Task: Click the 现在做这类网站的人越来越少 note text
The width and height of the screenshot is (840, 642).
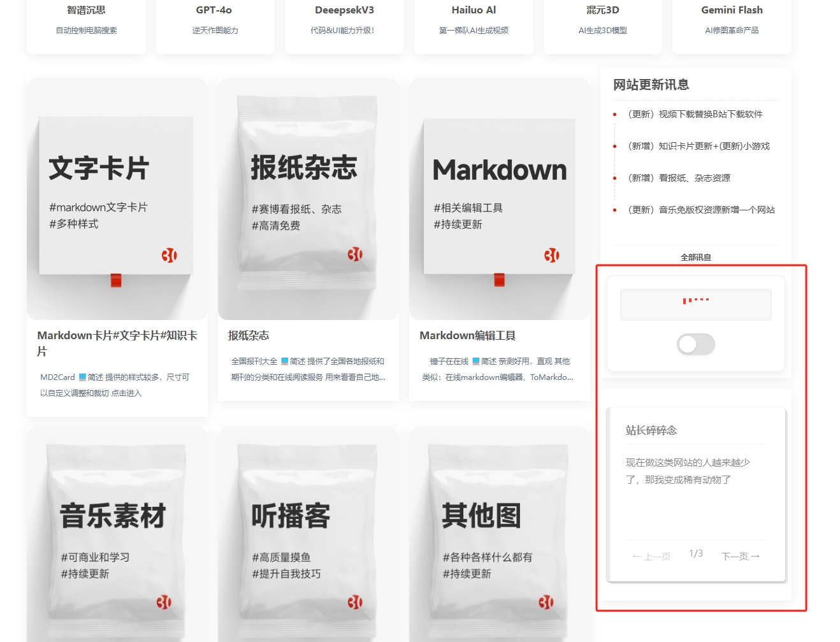Action: point(688,471)
